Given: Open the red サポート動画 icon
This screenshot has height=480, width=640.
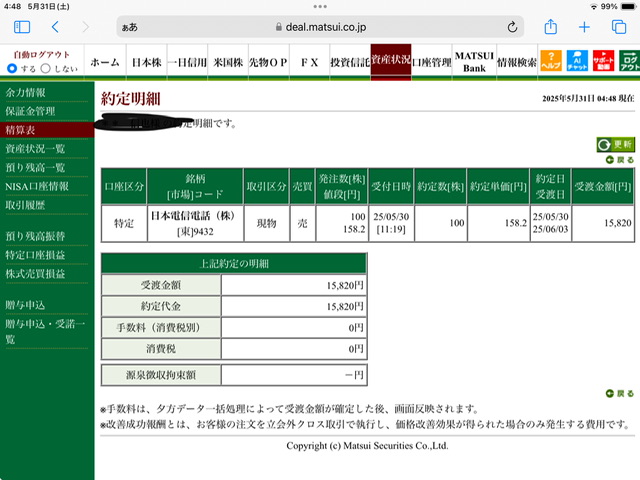Looking at the screenshot, I should [603, 61].
